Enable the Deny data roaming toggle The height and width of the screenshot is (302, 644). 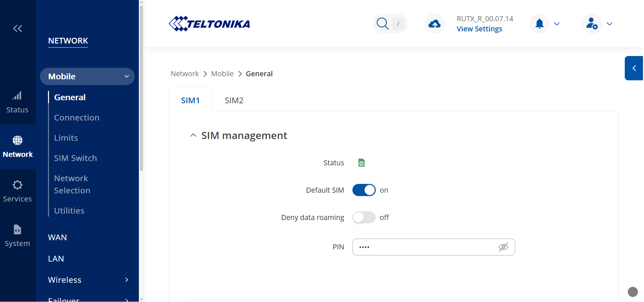[364, 218]
